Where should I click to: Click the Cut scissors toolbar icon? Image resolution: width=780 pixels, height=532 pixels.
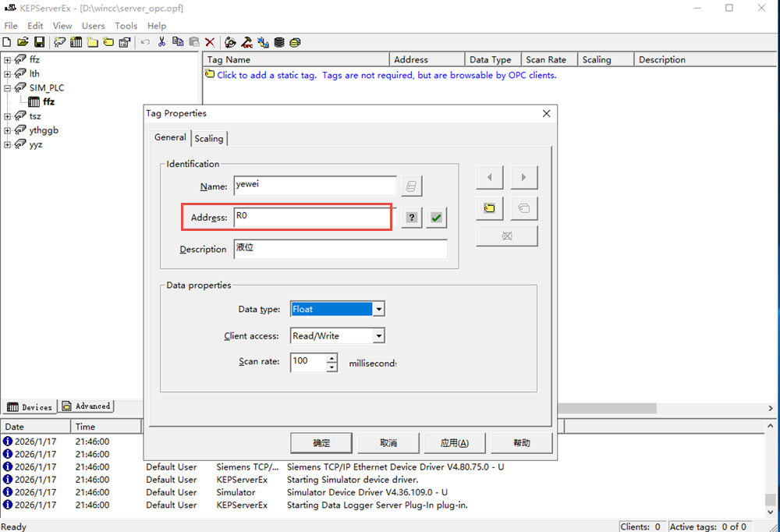coord(161,42)
